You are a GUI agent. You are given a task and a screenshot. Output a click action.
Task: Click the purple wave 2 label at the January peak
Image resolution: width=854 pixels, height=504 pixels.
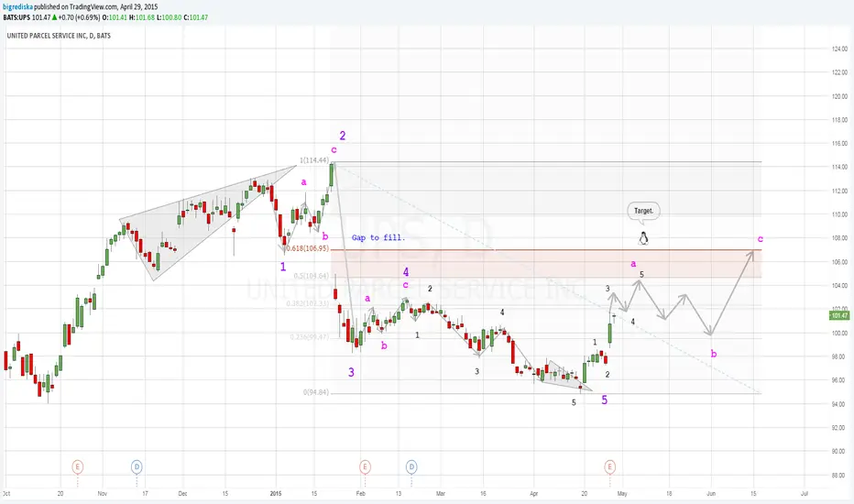pos(343,136)
